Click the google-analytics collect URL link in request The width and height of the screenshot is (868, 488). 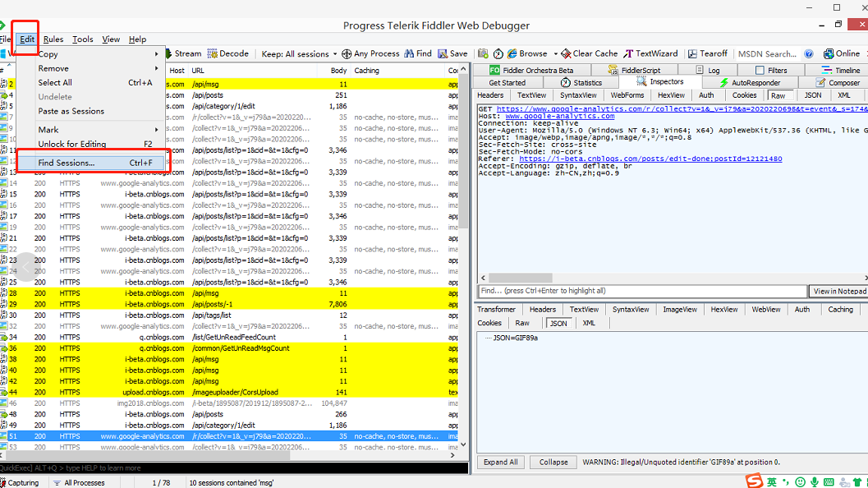(x=682, y=109)
